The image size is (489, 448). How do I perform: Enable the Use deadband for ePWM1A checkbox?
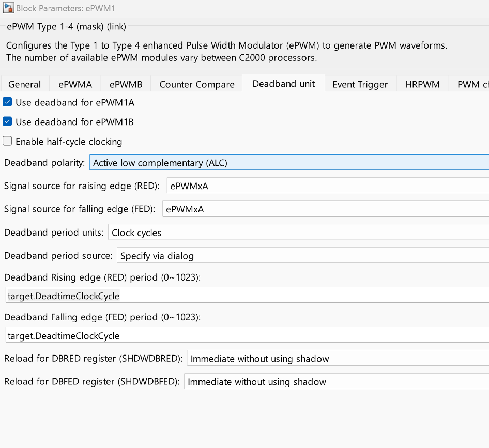coord(7,102)
